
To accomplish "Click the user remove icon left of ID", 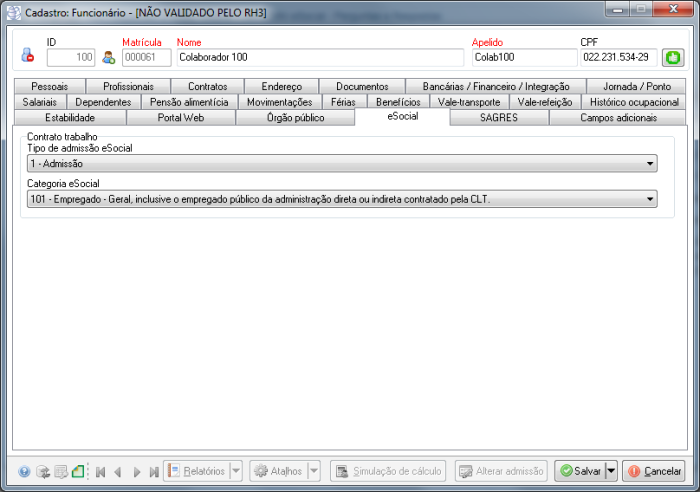I will coord(27,57).
